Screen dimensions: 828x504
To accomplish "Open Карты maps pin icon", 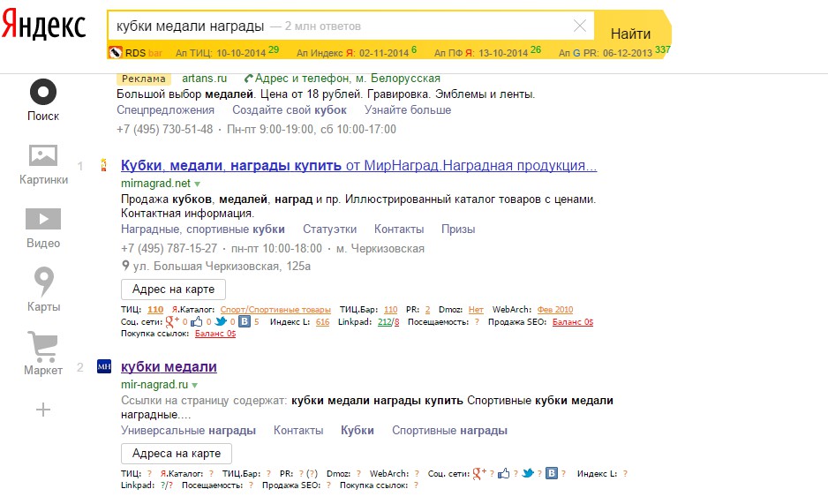I will [44, 282].
